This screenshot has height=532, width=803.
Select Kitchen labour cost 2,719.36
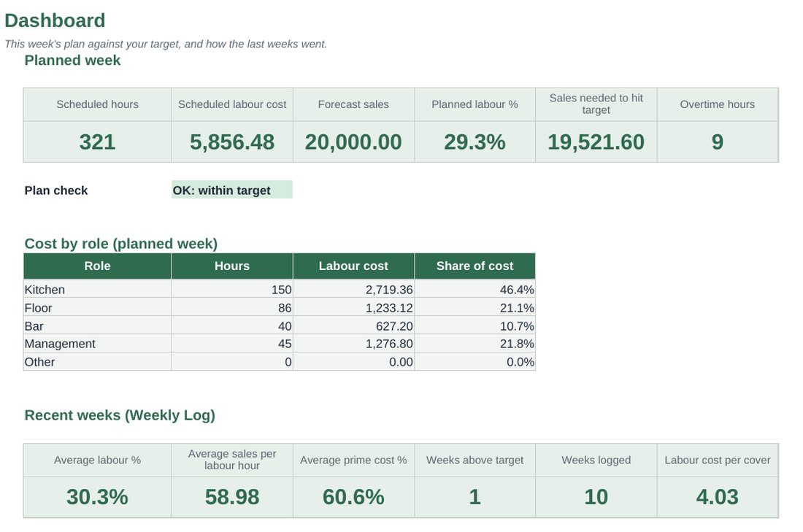pos(388,290)
